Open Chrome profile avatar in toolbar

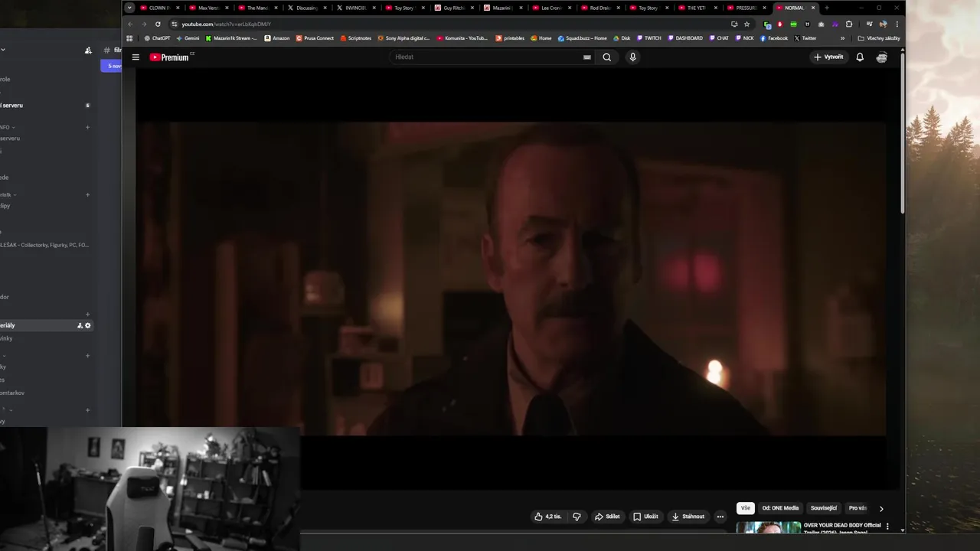coord(883,24)
